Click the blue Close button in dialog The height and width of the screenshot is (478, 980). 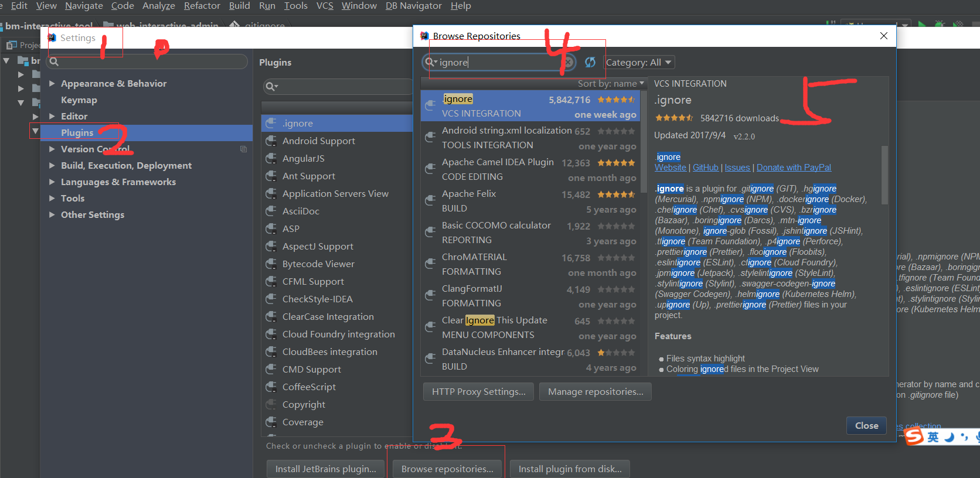866,425
